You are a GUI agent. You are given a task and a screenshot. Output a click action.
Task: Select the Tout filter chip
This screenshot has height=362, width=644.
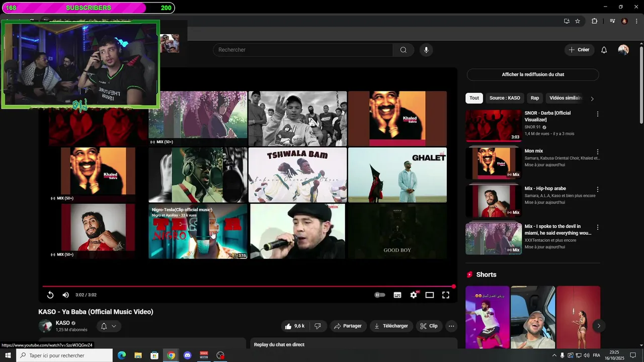tap(474, 98)
